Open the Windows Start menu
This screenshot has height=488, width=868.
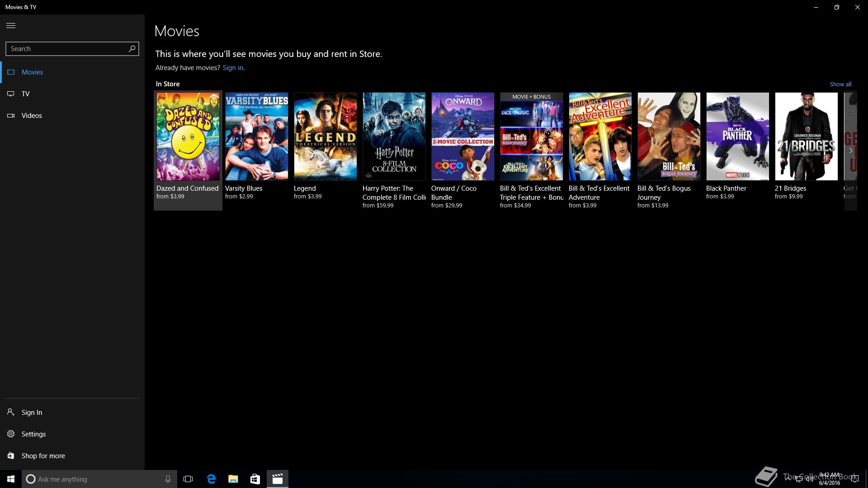(11, 479)
